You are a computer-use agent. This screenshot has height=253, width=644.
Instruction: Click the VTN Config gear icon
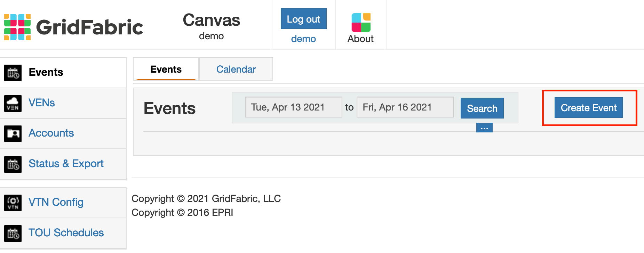pos(13,203)
